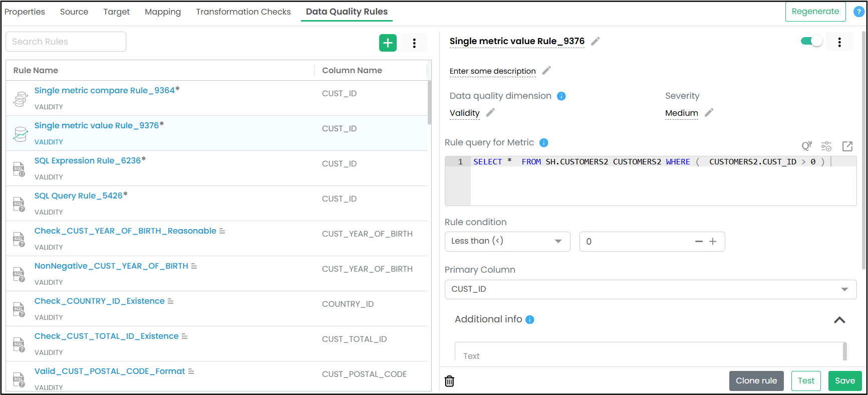
Task: Edit the Validity dimension pencil icon
Action: pyautogui.click(x=490, y=113)
